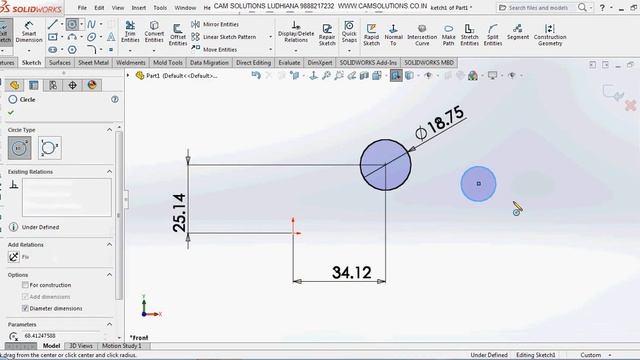Select Stretch Entities tool
640x360 pixels.
469,34
